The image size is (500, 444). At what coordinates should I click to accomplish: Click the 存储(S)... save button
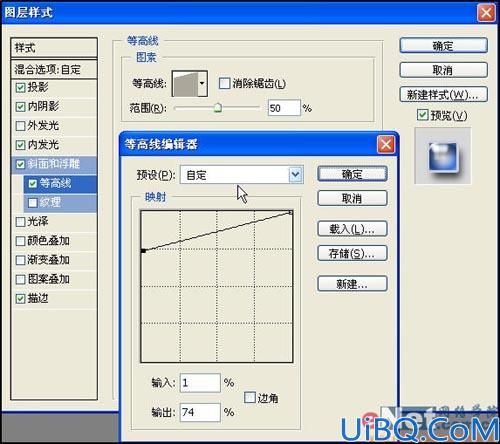352,253
